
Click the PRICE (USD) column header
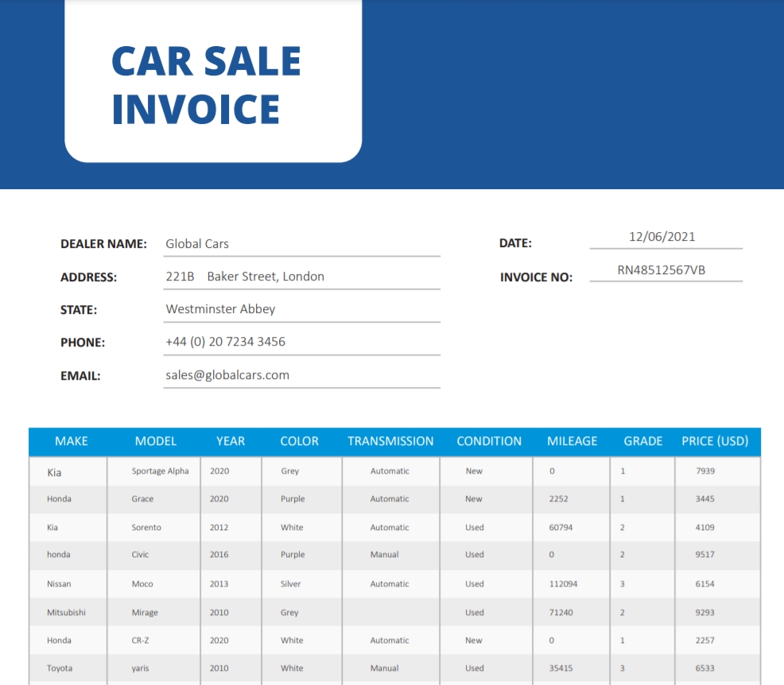715,441
